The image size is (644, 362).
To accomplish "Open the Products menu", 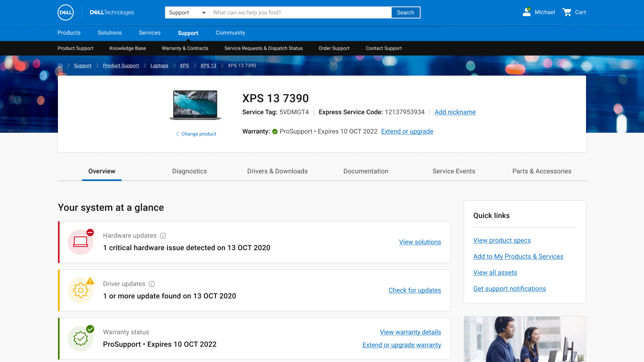I will pos(69,33).
